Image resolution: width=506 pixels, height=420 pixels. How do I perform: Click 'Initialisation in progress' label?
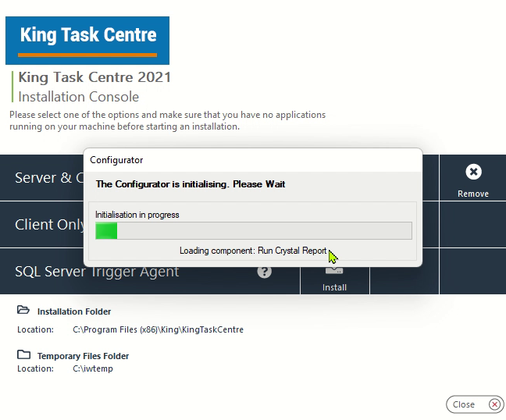(137, 215)
